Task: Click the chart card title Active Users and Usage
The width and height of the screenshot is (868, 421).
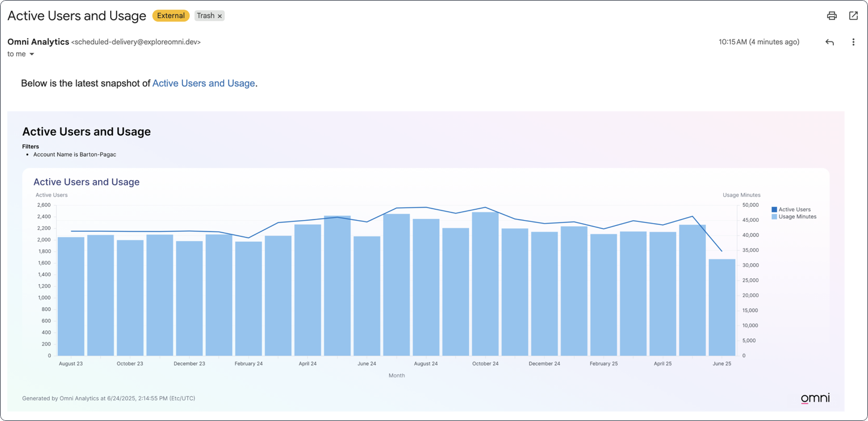Action: 86,182
